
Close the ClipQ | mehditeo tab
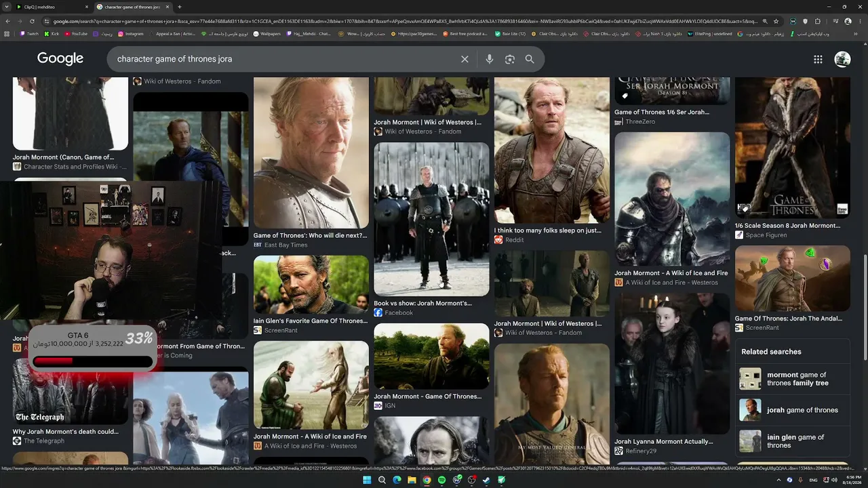(87, 7)
